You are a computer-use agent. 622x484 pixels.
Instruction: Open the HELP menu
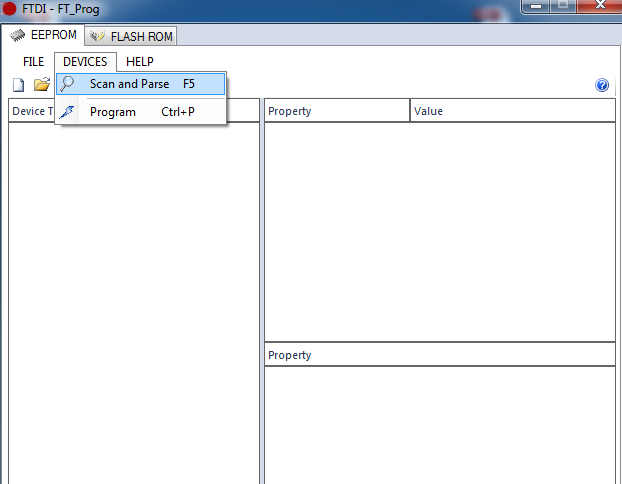140,62
